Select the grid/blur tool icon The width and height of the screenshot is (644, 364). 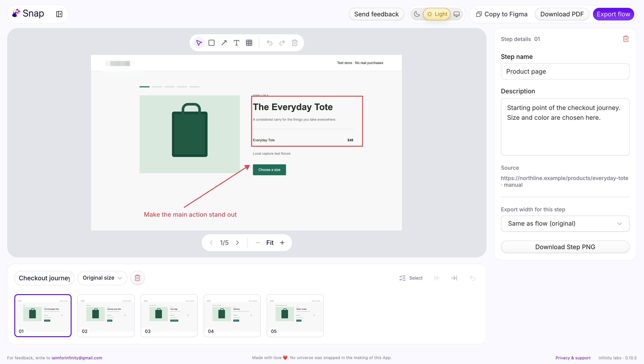(x=249, y=43)
